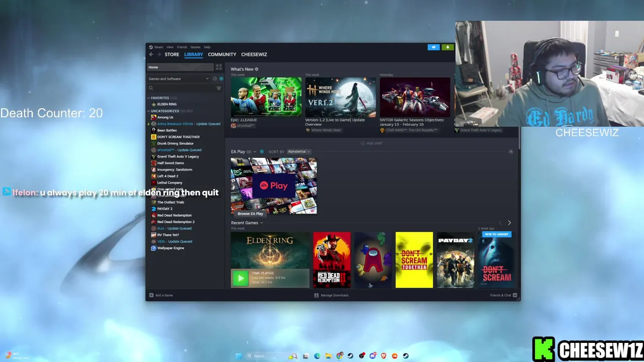
Task: Switch to the COMMUNITY tab
Action: coord(222,54)
